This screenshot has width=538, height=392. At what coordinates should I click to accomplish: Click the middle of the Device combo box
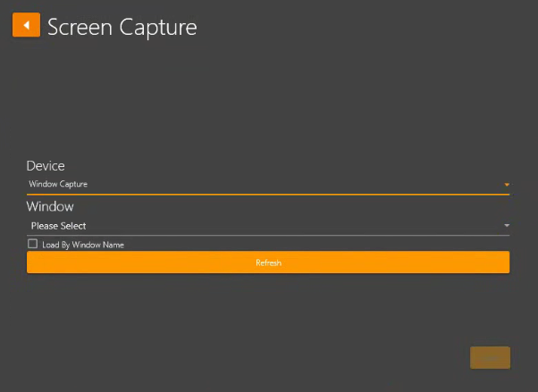tap(268, 185)
